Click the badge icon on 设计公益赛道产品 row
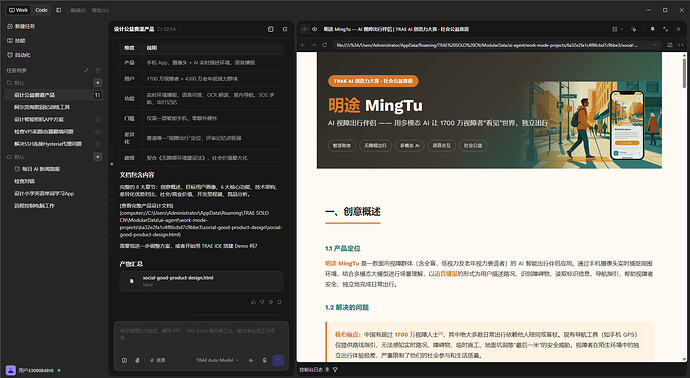Screen dimensions: 690x378 click(x=97, y=95)
